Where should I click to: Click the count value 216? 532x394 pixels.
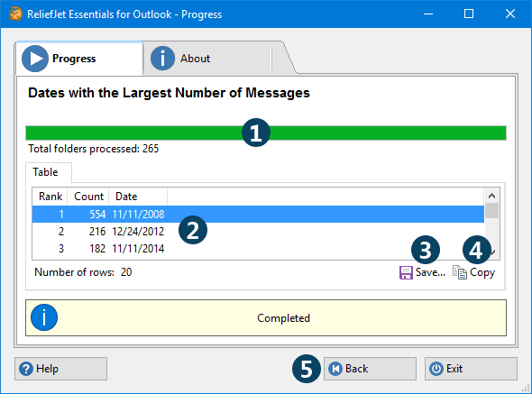click(97, 232)
